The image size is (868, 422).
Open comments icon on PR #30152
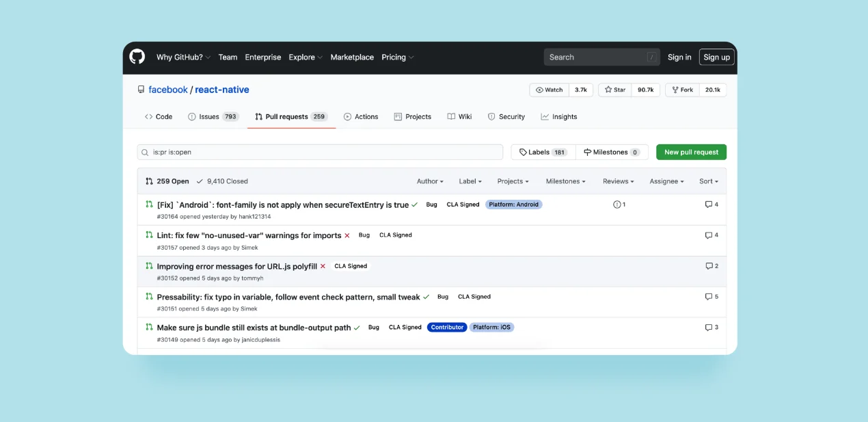[709, 266]
